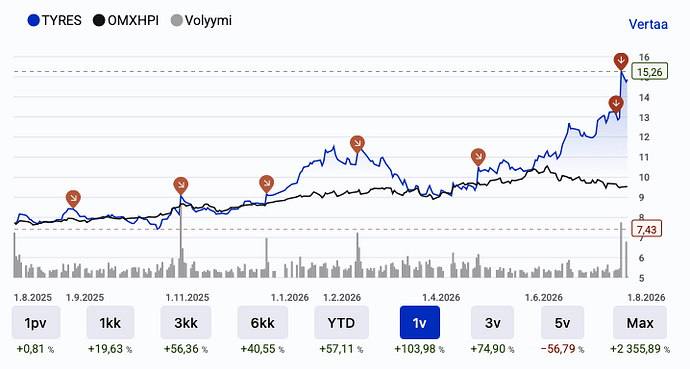Click the event marker near 1.11.2025
Image resolution: width=690 pixels, height=369 pixels.
coord(181,186)
